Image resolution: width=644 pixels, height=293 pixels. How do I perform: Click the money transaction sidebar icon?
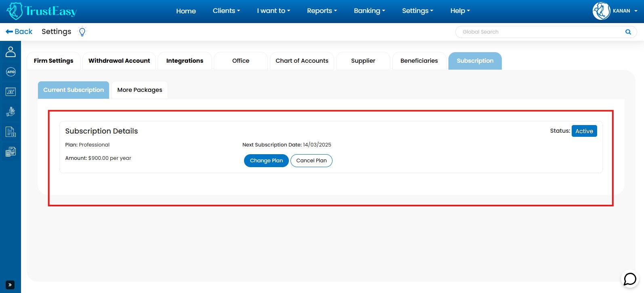(x=11, y=92)
